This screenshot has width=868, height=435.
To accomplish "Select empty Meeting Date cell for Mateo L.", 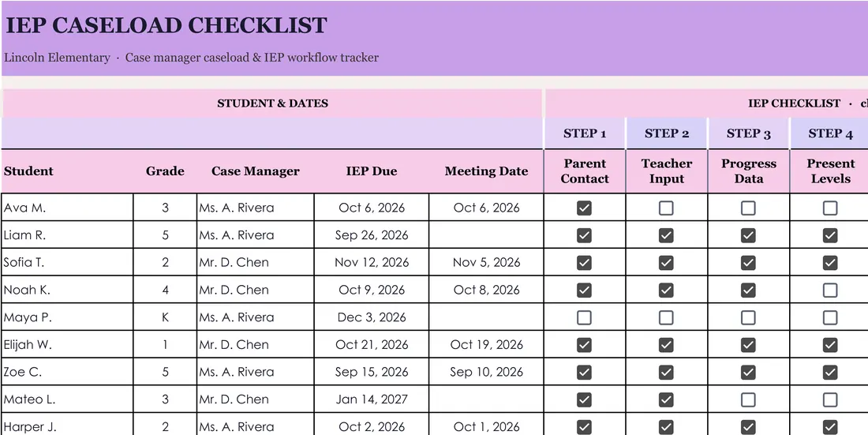I will [487, 399].
